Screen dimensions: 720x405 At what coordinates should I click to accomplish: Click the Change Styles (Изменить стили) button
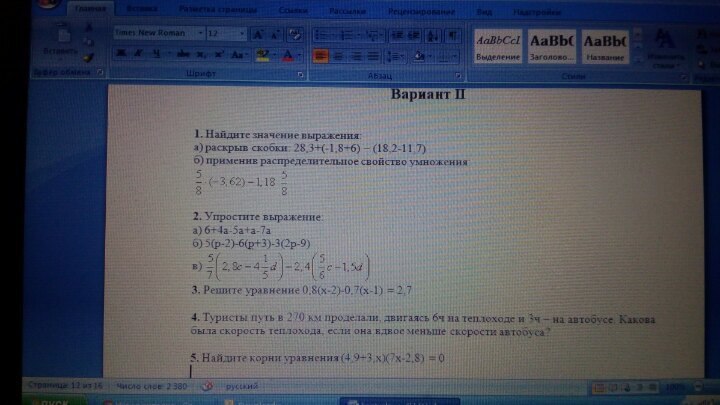point(665,48)
